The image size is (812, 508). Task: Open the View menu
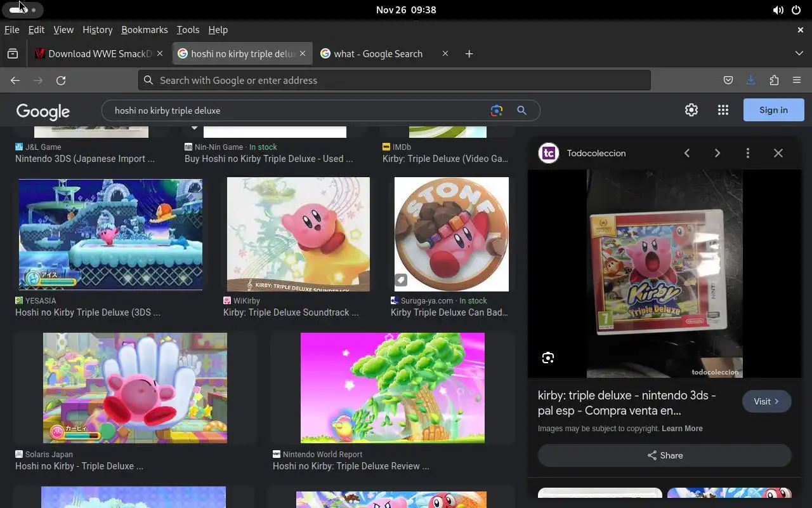point(63,30)
